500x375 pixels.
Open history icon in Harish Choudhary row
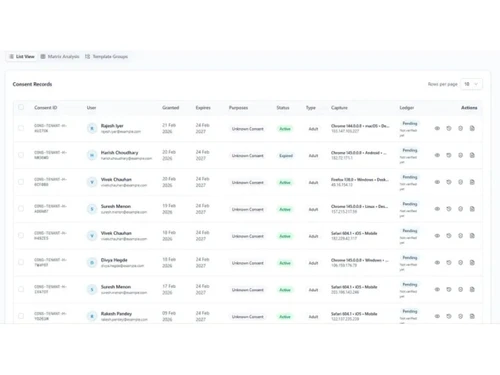[449, 155]
